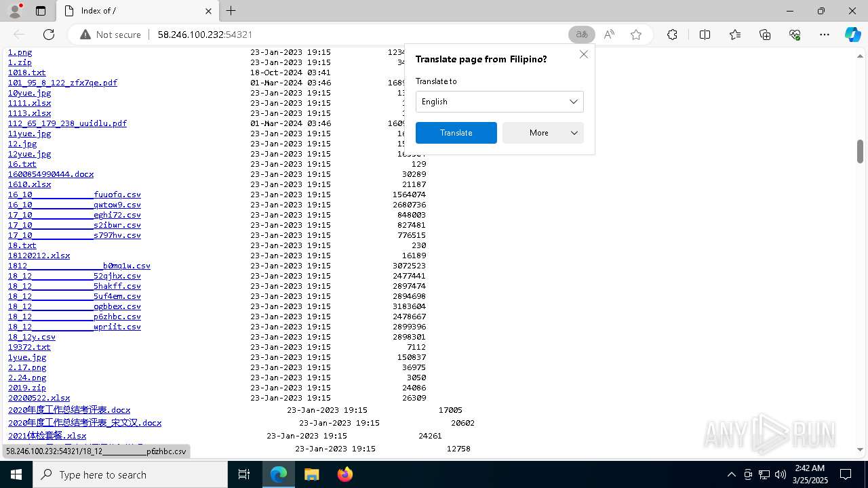
Task: Refresh the page
Action: coord(49,35)
